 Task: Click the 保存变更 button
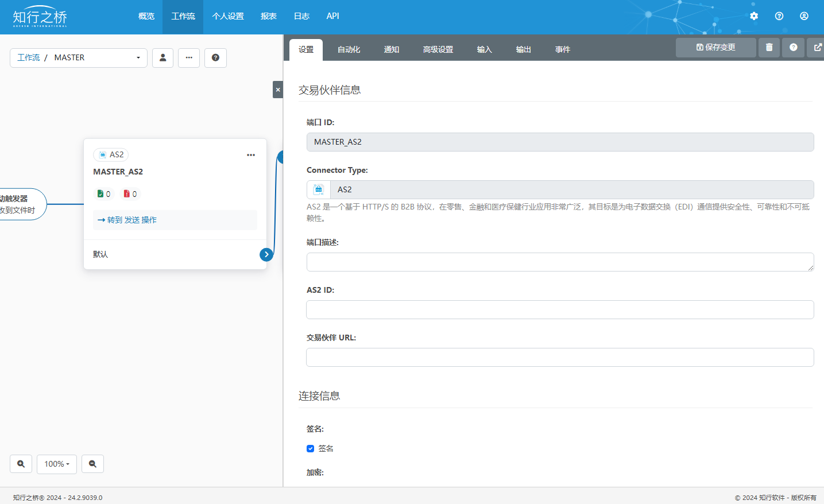715,48
